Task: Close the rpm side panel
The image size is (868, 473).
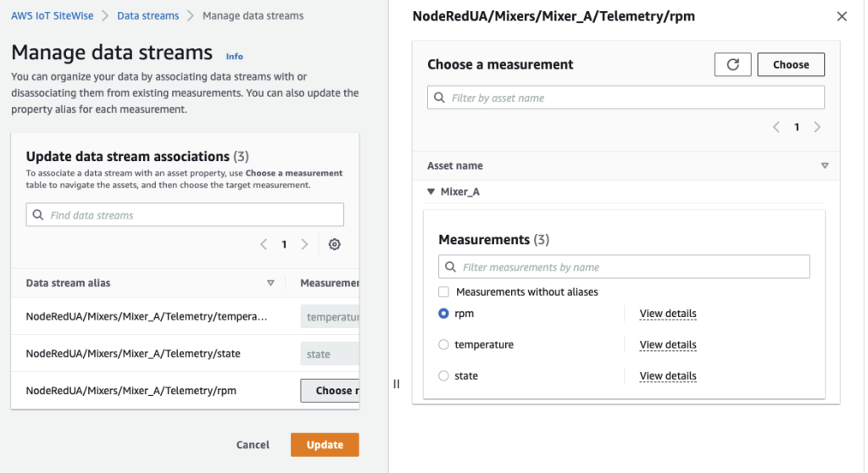Action: pyautogui.click(x=841, y=16)
